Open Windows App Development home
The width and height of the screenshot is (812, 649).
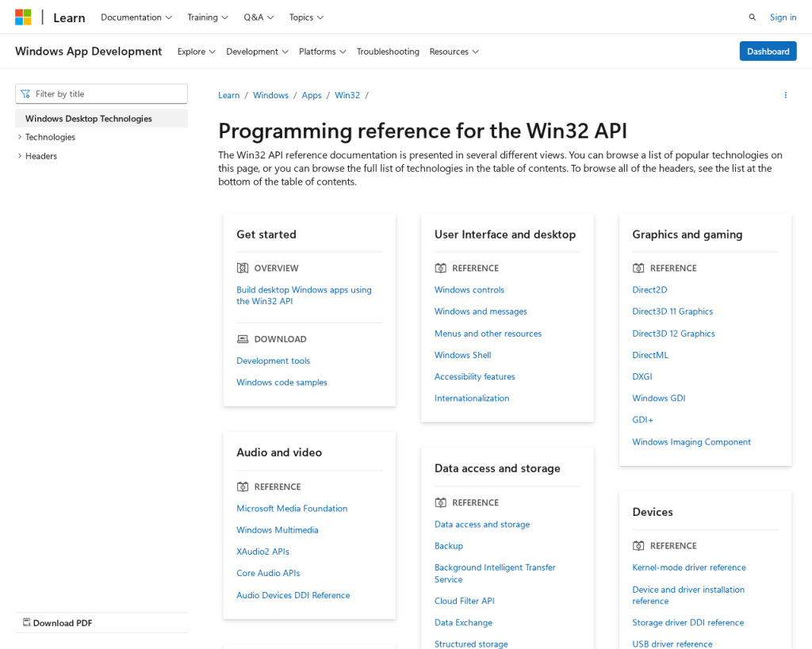pos(89,51)
